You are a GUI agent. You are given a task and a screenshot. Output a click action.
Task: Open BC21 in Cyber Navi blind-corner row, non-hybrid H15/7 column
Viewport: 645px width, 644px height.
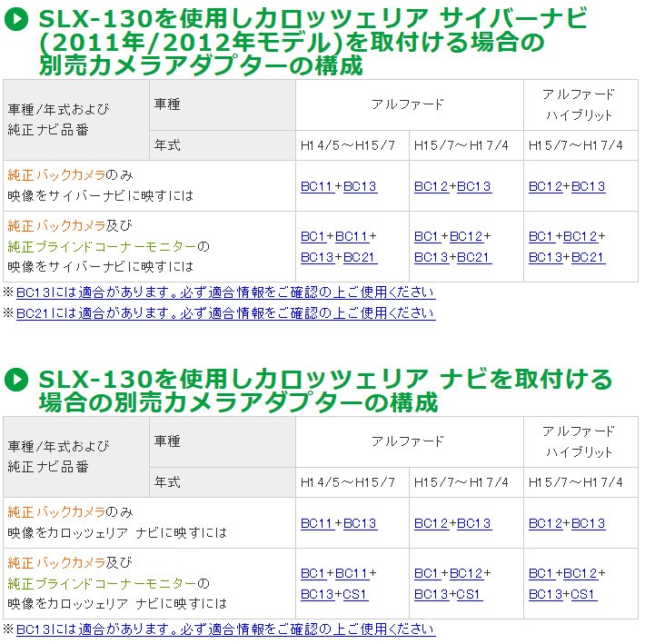tap(474, 257)
